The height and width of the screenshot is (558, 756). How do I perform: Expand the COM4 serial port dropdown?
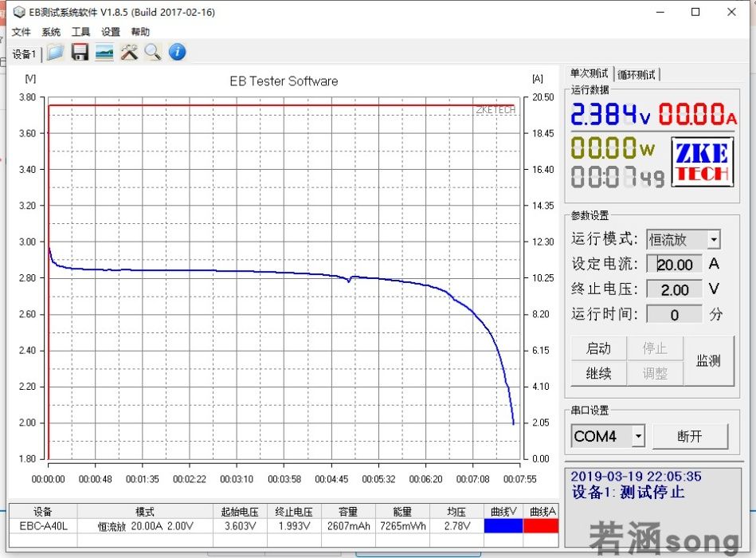point(638,436)
